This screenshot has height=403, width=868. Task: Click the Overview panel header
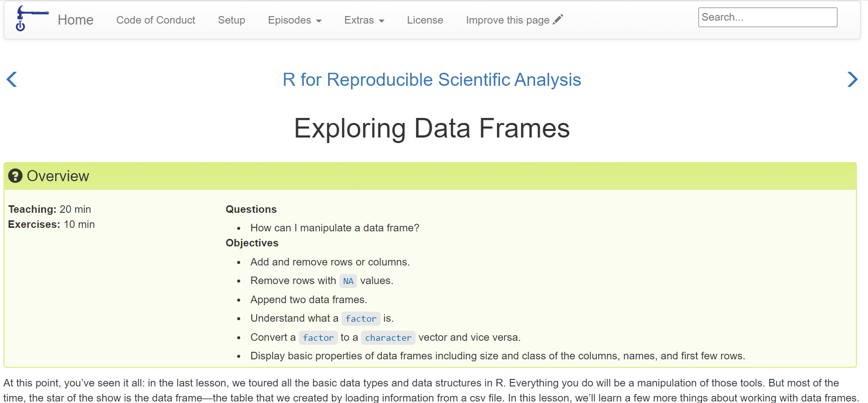430,176
